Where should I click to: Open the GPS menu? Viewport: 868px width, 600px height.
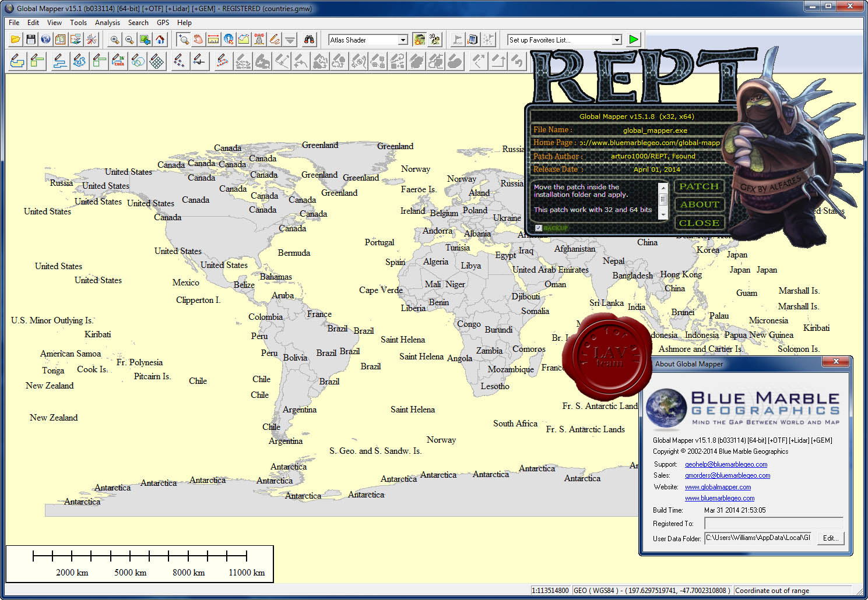(x=163, y=23)
